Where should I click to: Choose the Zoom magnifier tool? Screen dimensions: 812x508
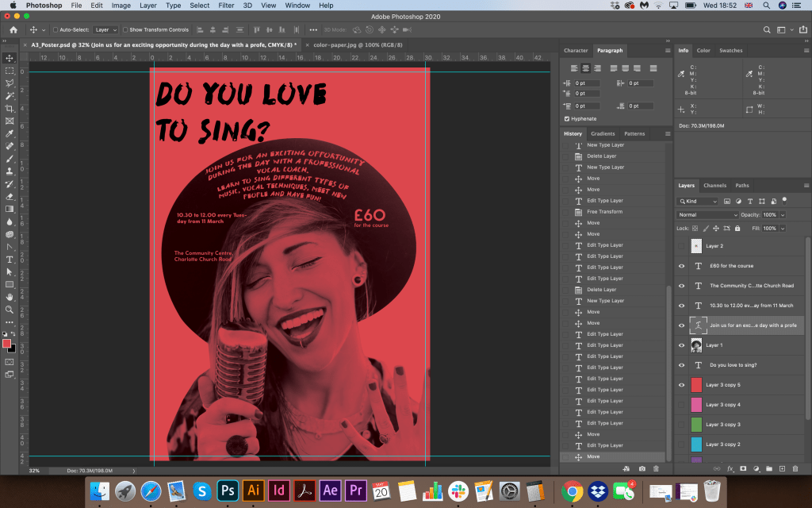coord(10,309)
